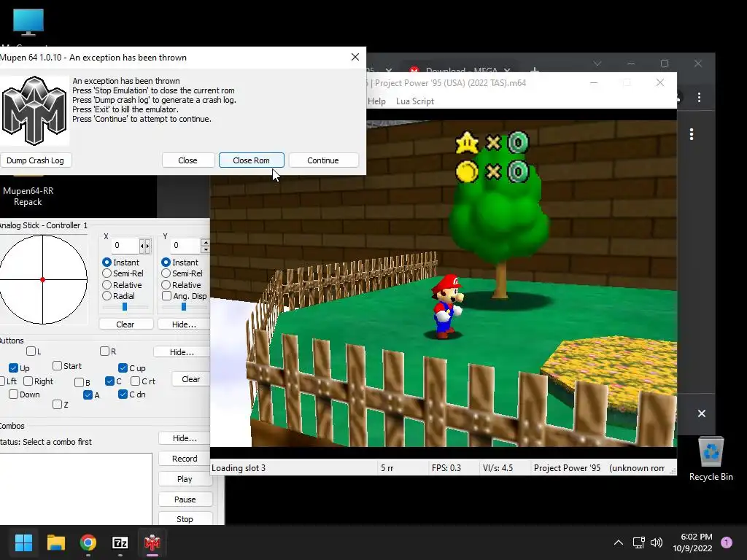Click Hide... in analog stick section
The width and height of the screenshot is (747, 560).
[184, 324]
